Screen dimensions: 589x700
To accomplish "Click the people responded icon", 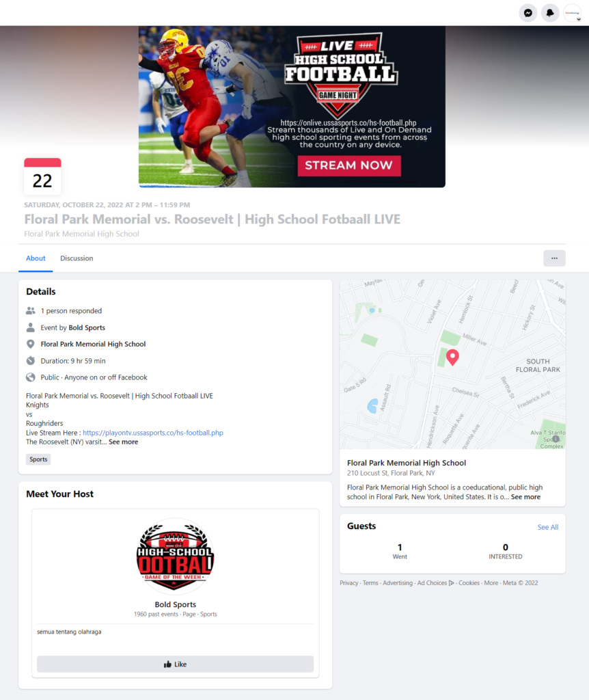I will pos(30,311).
